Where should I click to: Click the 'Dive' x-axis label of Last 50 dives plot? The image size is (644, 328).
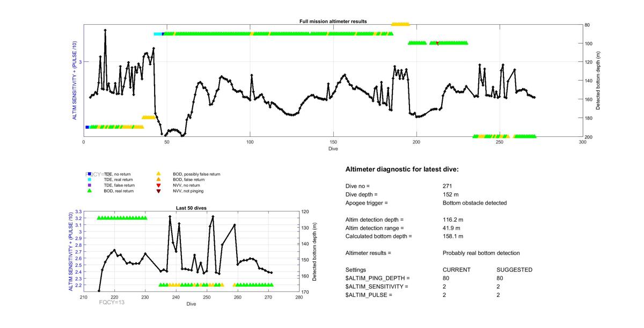tap(192, 304)
